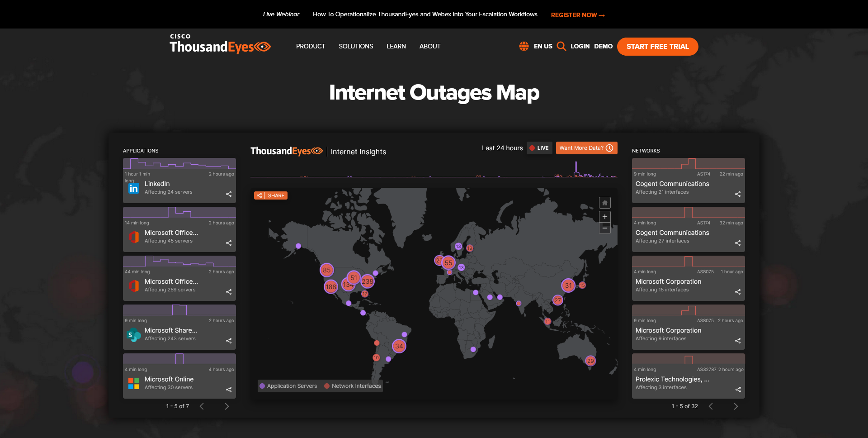Open the LEARN menu
The width and height of the screenshot is (868, 438).
(x=396, y=46)
